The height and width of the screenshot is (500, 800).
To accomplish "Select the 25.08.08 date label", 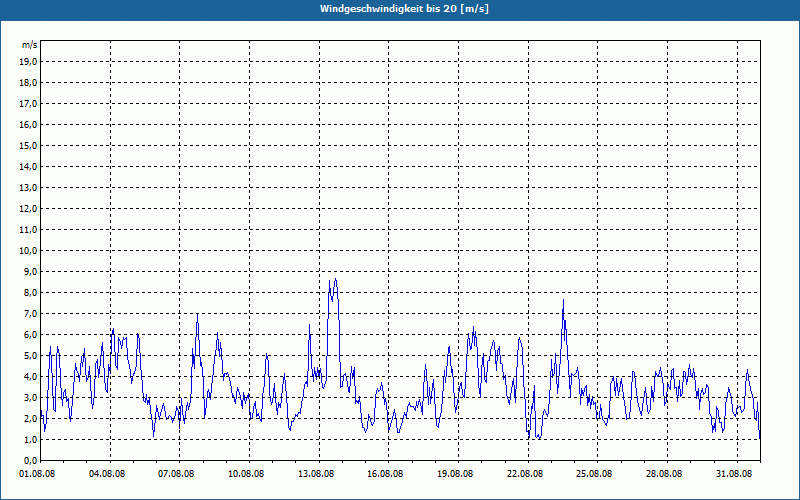I will click(594, 473).
